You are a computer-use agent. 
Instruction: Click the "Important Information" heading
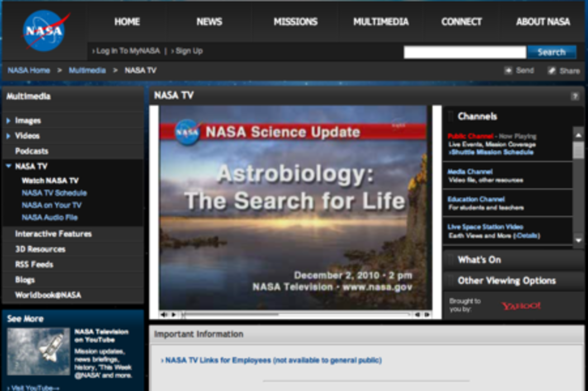click(x=199, y=334)
